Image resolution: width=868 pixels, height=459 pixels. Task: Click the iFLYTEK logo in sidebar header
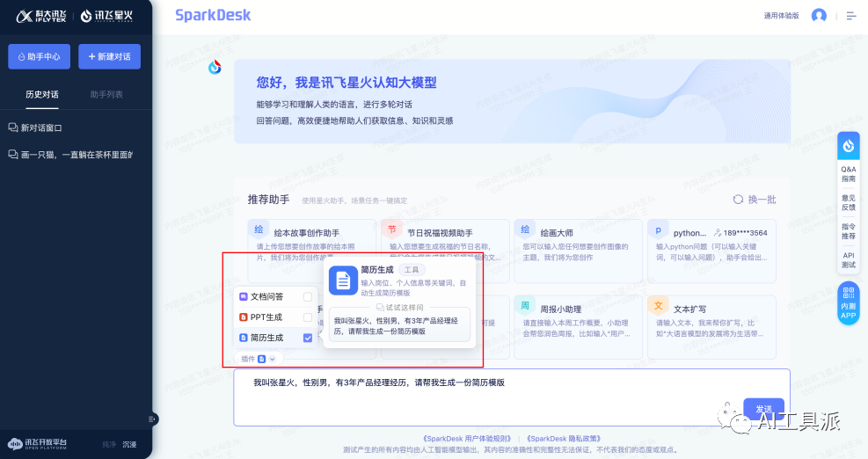[x=41, y=16]
